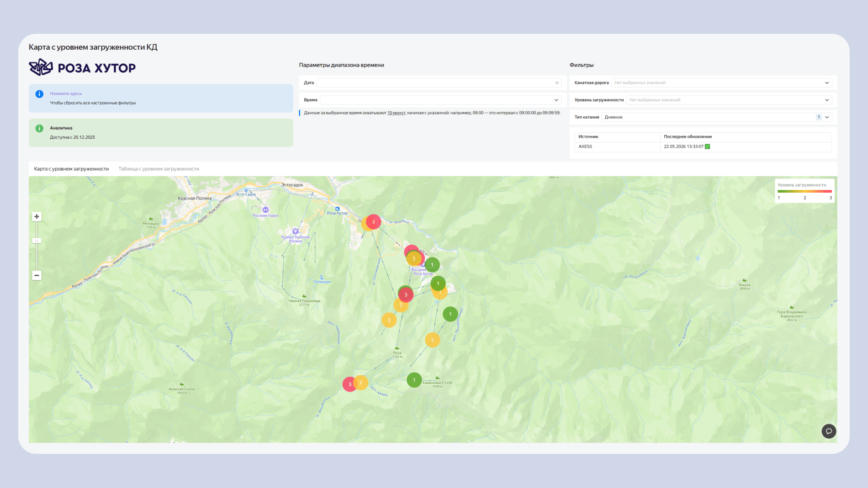
Task: Open the chat bubble icon on map
Action: click(829, 431)
